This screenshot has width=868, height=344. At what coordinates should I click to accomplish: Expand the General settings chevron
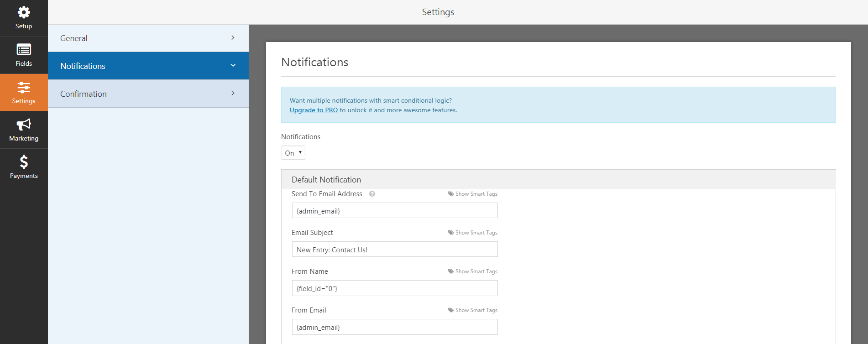tap(233, 38)
